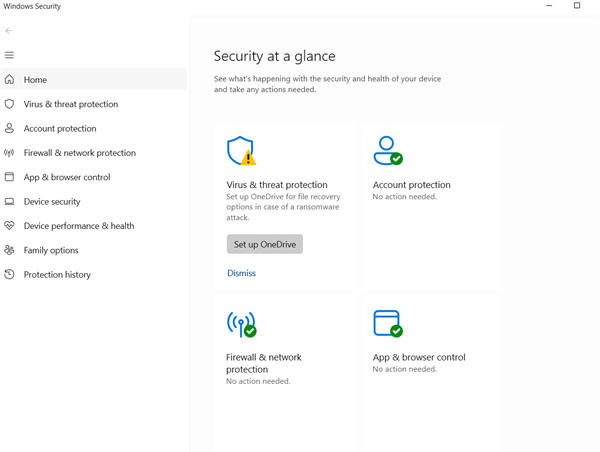Go to Firewall & network protection sidebar item
This screenshot has width=600, height=452.
pos(80,153)
